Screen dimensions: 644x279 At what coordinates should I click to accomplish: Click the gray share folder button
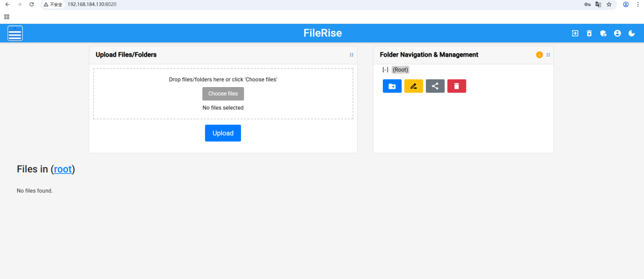[435, 86]
